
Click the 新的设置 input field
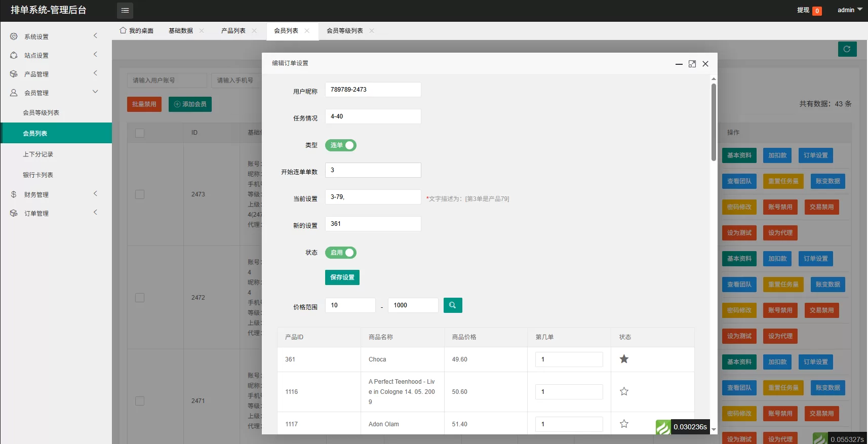[x=373, y=224]
